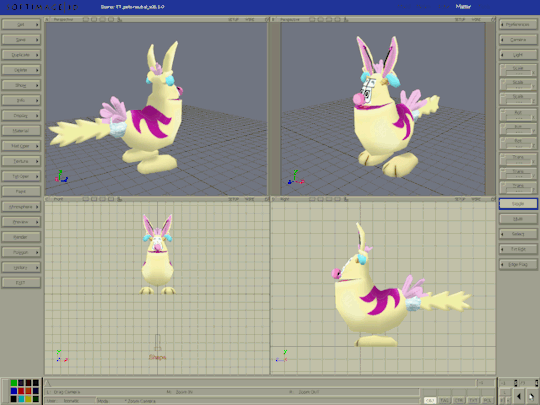This screenshot has height=405, width=540.
Task: Step to previous frame with left arrow
Action: 518,397
